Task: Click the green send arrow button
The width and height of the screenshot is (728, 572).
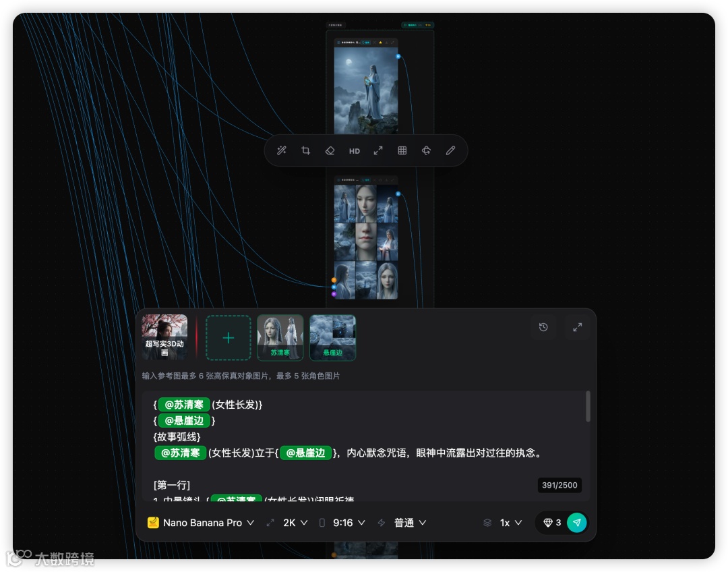Action: tap(576, 523)
